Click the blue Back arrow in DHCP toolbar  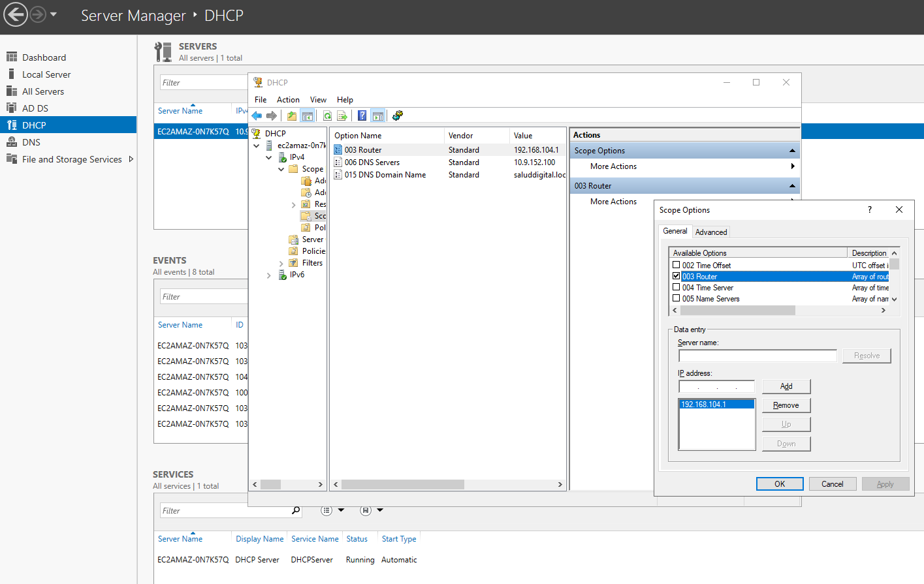pyautogui.click(x=257, y=116)
